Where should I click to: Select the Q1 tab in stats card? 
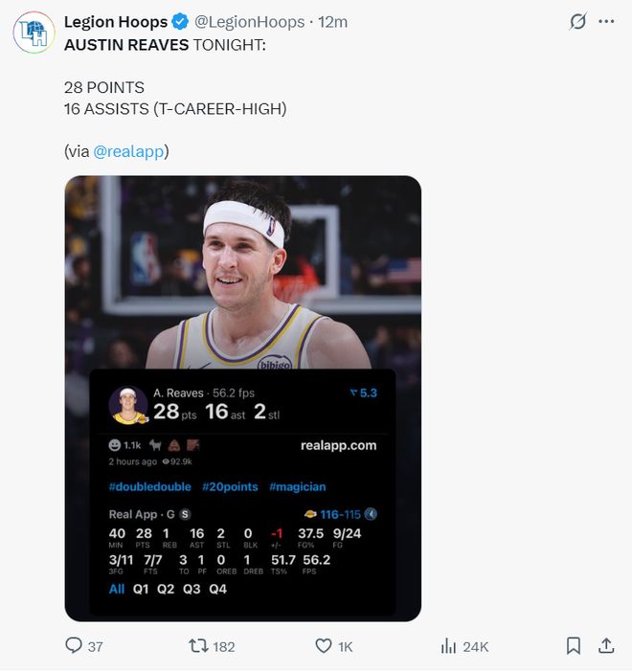pyautogui.click(x=142, y=589)
